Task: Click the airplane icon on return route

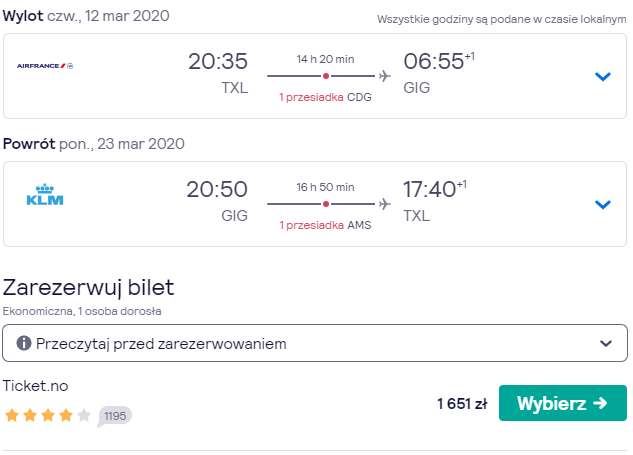Action: tap(385, 204)
